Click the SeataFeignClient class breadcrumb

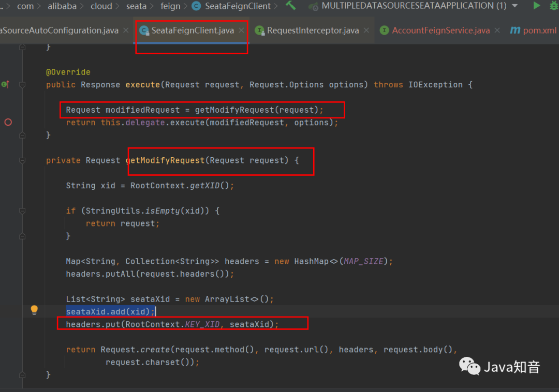click(x=238, y=6)
